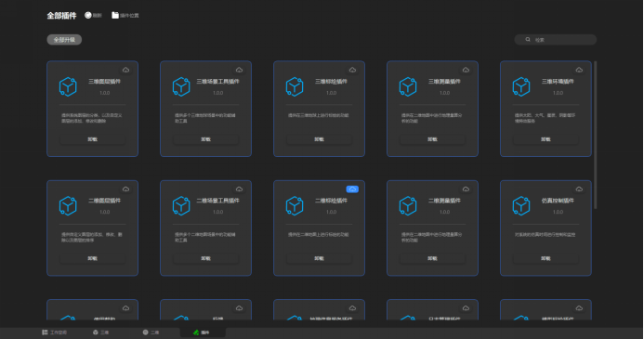Uninstall 二维图层插件 via its 卸载 button
This screenshot has width=644, height=339.
click(x=92, y=258)
